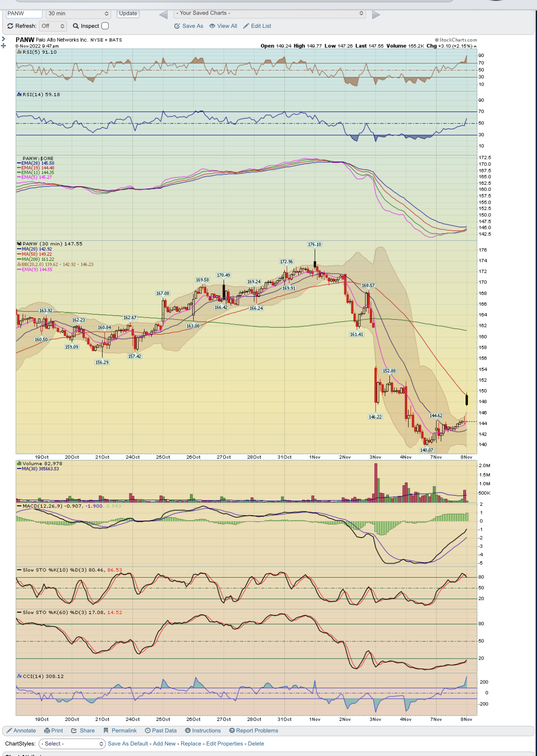The image size is (537, 756).
Task: Click Report Problems
Action: click(x=253, y=731)
